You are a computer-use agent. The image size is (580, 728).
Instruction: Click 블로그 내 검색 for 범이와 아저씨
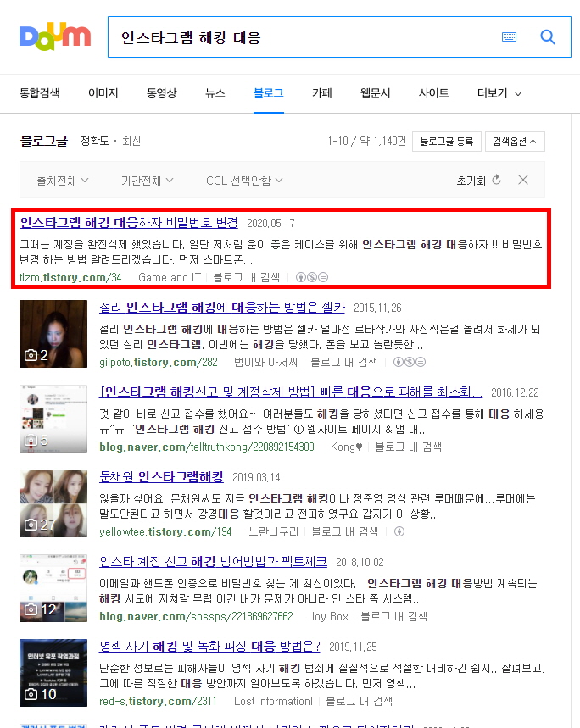click(x=344, y=363)
